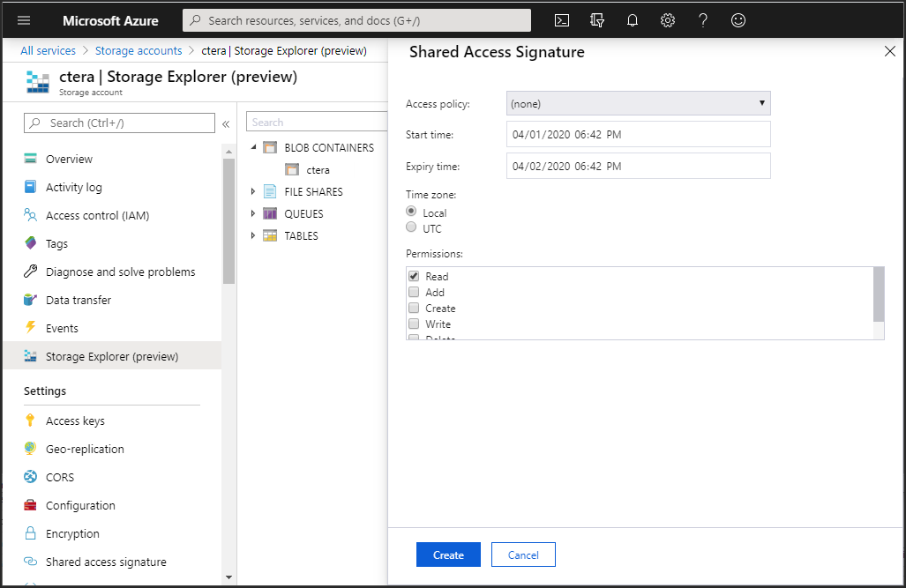The image size is (906, 588).
Task: Open Overview in the sidebar
Action: [x=70, y=159]
